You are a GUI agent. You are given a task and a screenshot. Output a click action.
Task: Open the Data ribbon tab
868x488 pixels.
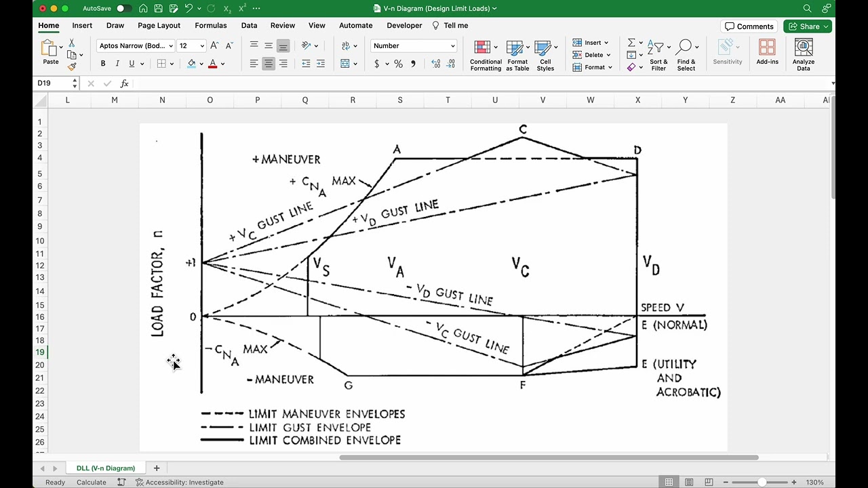(x=249, y=25)
